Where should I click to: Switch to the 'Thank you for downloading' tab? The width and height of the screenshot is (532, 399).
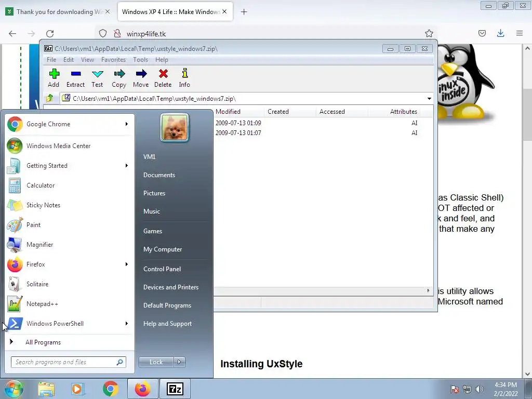click(58, 12)
